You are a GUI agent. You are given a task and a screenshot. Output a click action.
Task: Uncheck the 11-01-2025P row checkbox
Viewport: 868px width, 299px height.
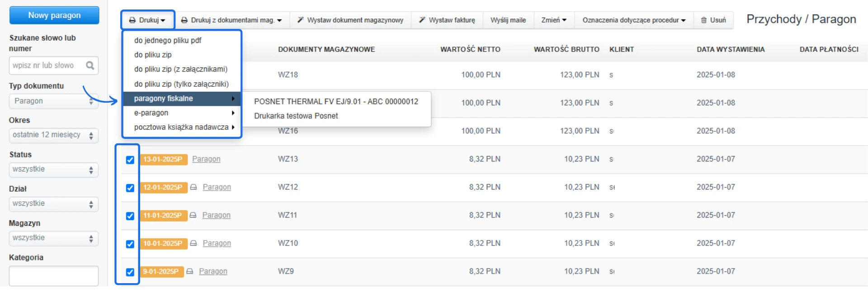click(x=130, y=216)
